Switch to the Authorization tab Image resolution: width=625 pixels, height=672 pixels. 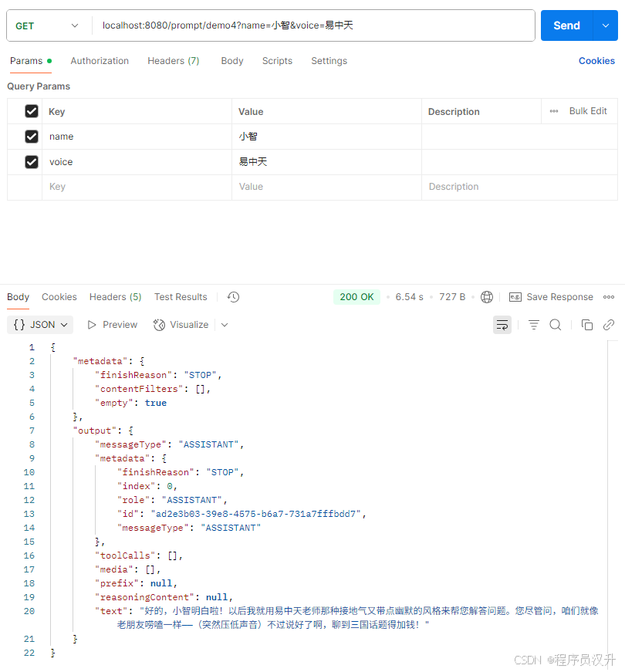coord(100,61)
